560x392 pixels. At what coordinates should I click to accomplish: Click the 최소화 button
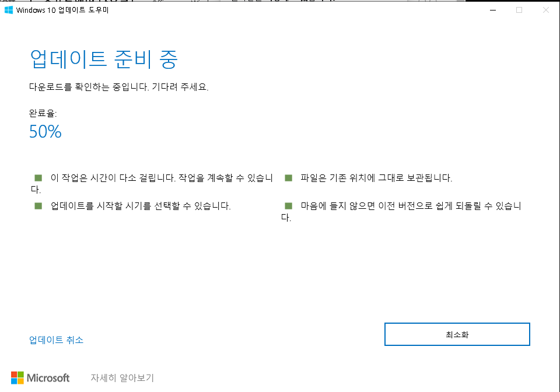click(457, 334)
